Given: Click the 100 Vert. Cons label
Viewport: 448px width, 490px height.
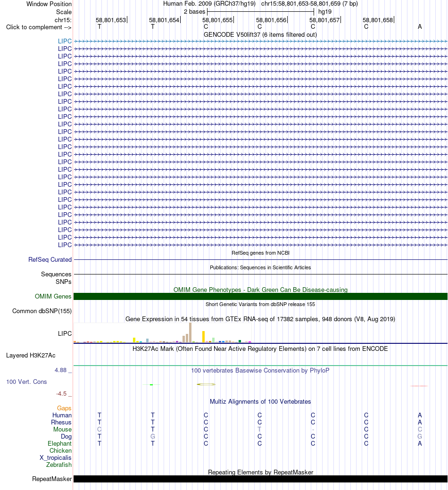Looking at the screenshot, I should [26, 382].
